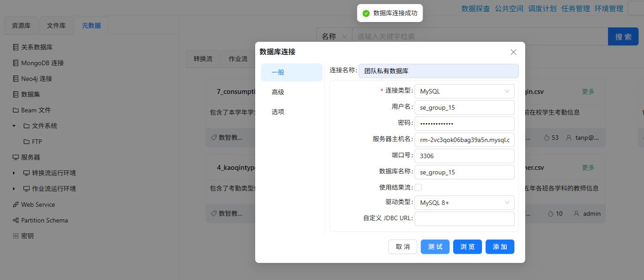Click the 连接名称 input field
Image resolution: width=644 pixels, height=280 pixels.
pyautogui.click(x=439, y=71)
